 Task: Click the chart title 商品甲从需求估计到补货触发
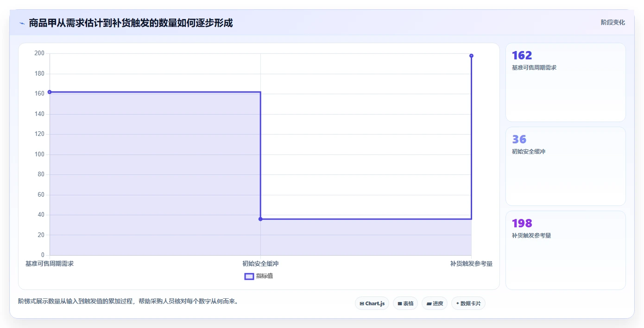coord(131,23)
